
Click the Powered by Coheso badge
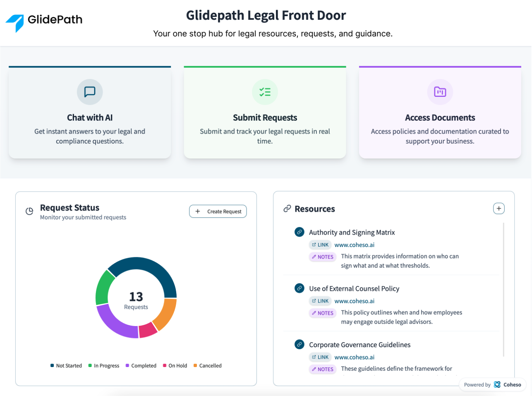pyautogui.click(x=492, y=385)
